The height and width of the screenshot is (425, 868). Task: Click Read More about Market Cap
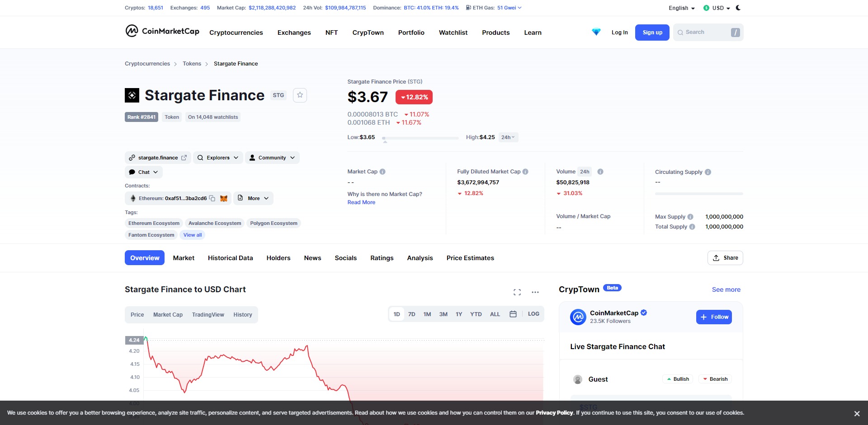(361, 202)
